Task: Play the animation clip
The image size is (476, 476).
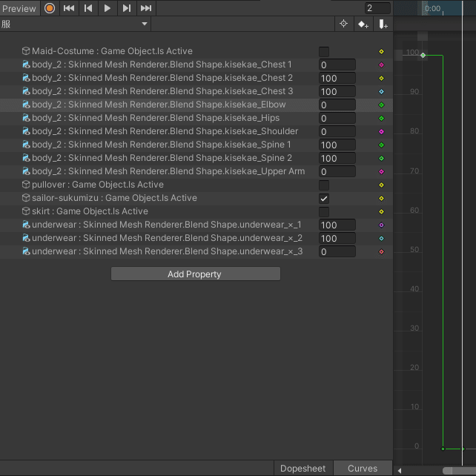Action: (x=108, y=8)
